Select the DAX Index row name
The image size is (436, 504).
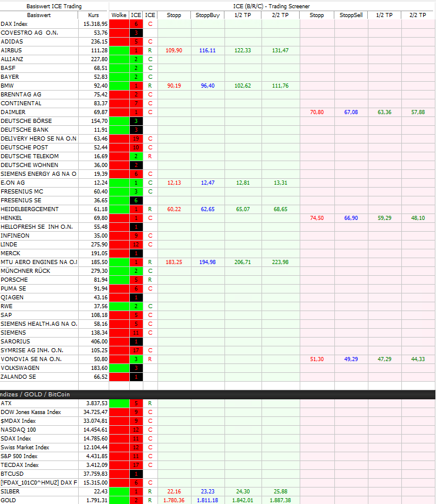(x=14, y=24)
